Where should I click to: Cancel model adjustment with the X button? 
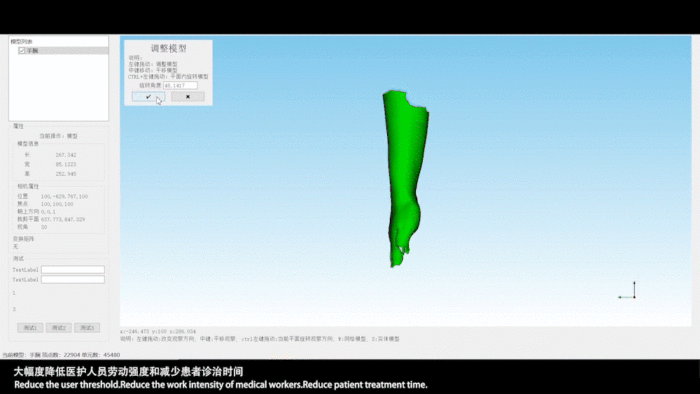pyautogui.click(x=188, y=97)
